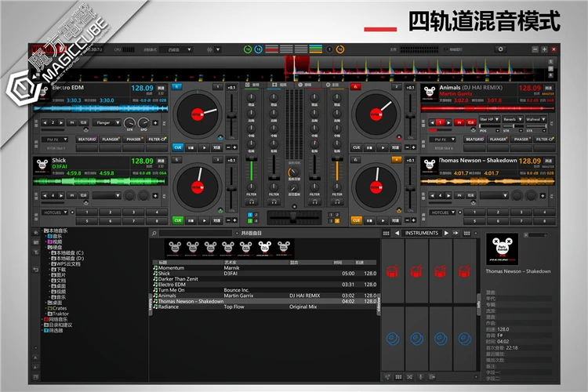This screenshot has width=588, height=392.
Task: Sort song list by the 艺术家 column
Action: 230,263
